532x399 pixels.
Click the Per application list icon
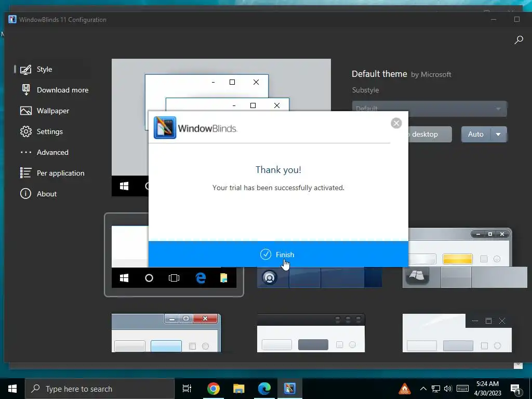tap(26, 172)
